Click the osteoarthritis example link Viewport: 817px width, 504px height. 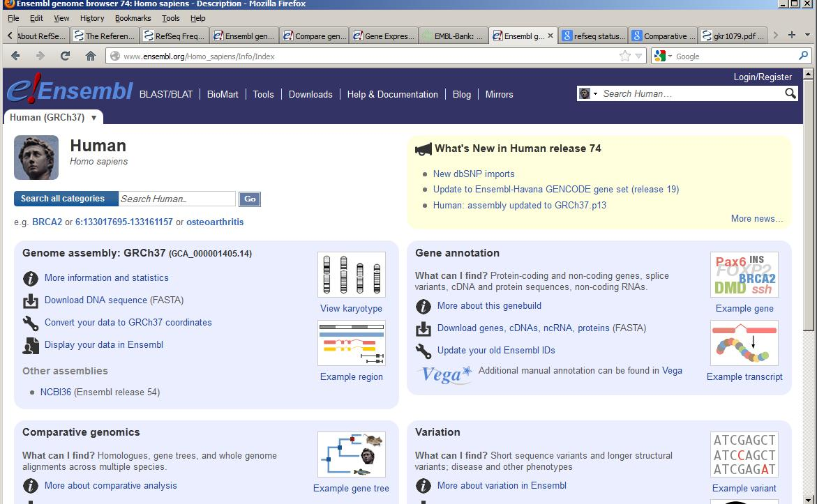click(215, 222)
